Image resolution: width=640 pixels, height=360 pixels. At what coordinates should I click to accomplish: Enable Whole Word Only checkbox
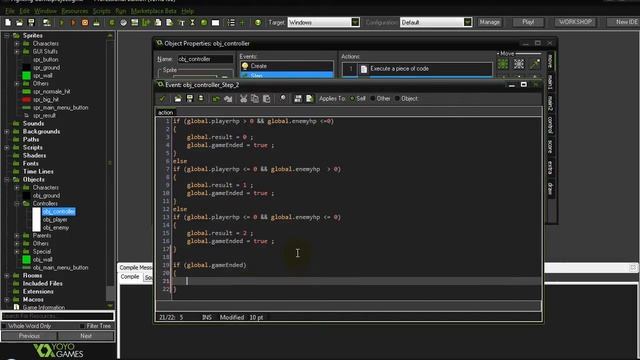[4, 326]
